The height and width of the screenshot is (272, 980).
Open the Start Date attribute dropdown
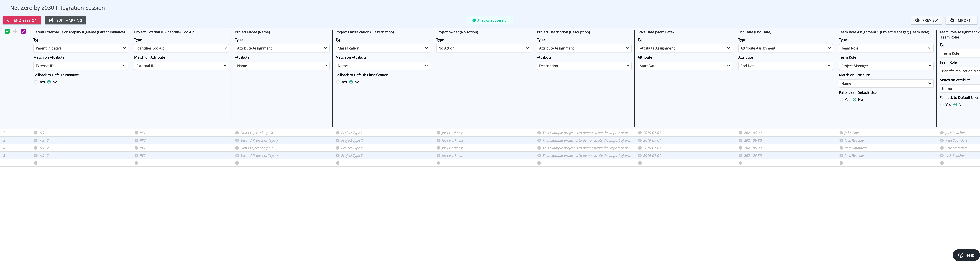pyautogui.click(x=685, y=66)
